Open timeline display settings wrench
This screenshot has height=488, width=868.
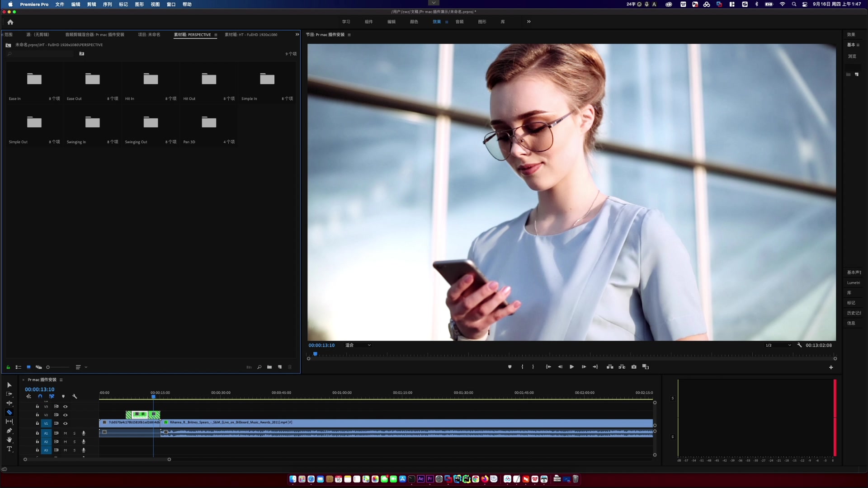click(x=75, y=396)
